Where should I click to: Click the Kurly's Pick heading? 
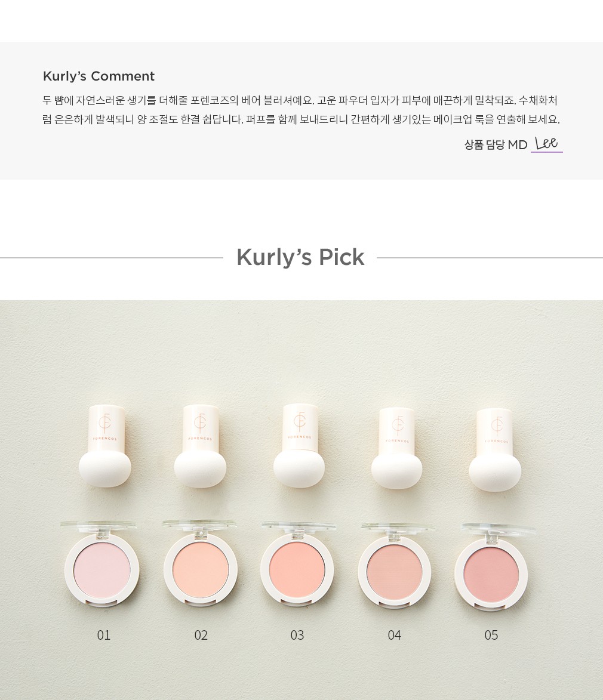300,257
